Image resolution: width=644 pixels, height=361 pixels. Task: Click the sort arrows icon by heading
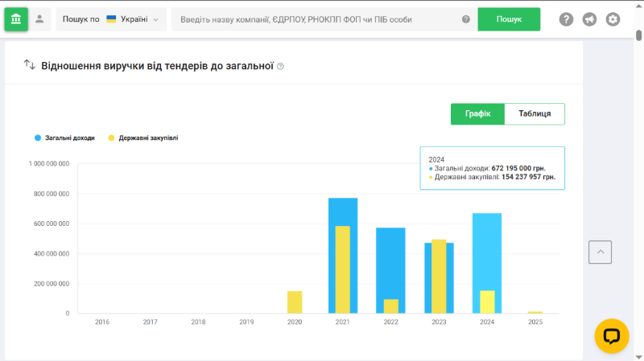click(29, 64)
